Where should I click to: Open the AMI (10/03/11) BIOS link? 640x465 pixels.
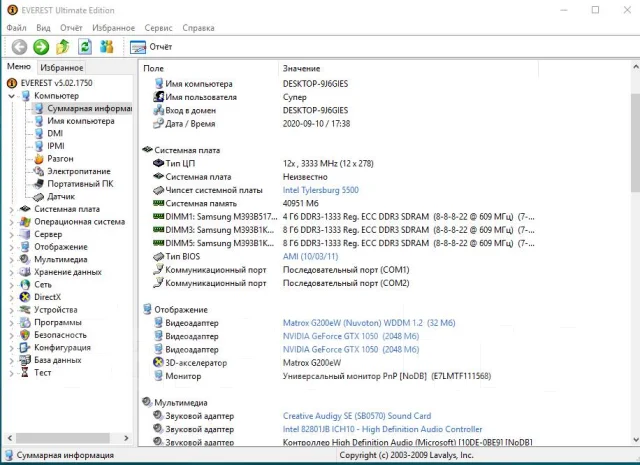[x=310, y=257]
